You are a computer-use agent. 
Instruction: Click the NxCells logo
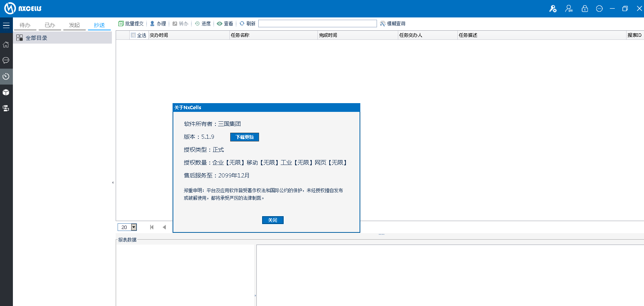tap(23, 8)
